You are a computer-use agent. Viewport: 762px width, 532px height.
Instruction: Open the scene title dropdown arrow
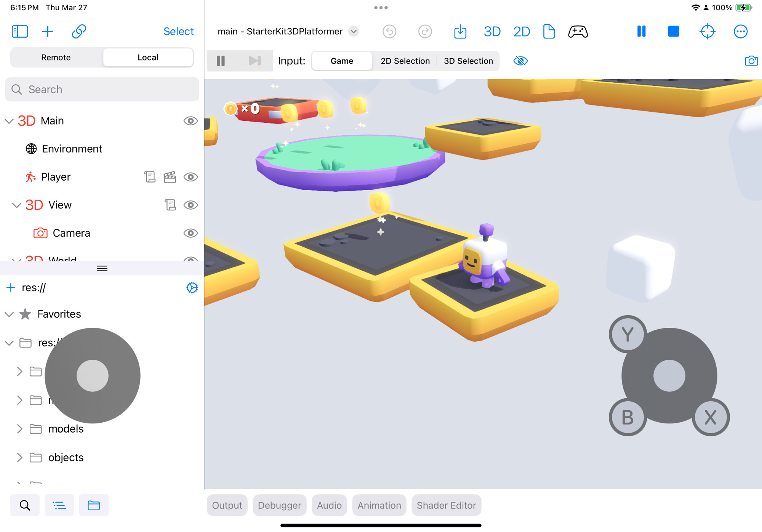click(x=354, y=31)
